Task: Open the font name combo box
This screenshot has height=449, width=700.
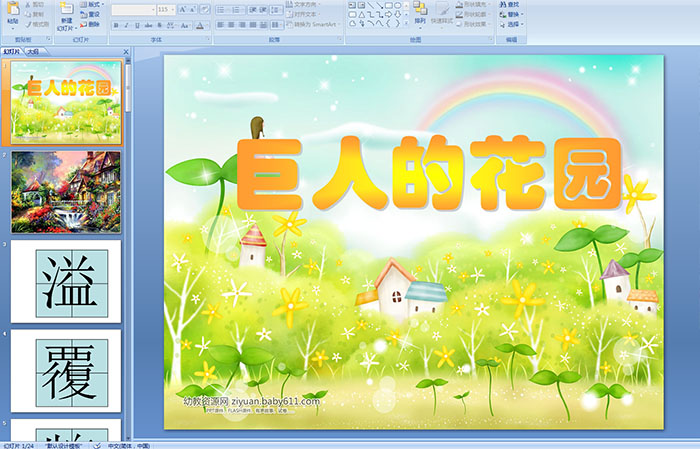Action: click(133, 10)
